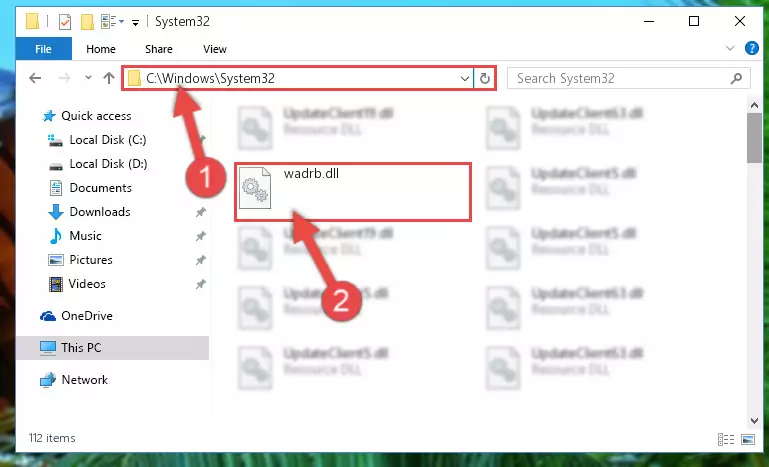The image size is (769, 467).
Task: Select the wadrb.dll file
Action: 353,192
